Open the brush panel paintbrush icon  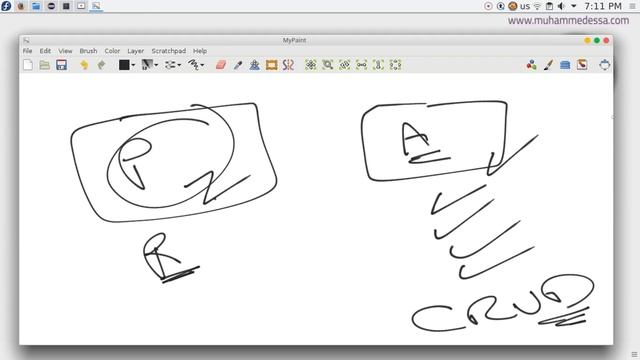point(549,65)
